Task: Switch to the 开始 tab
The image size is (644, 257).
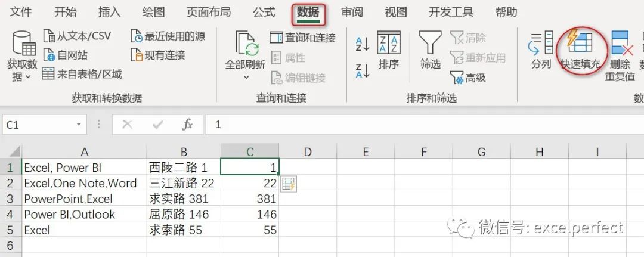Action: coord(66,12)
